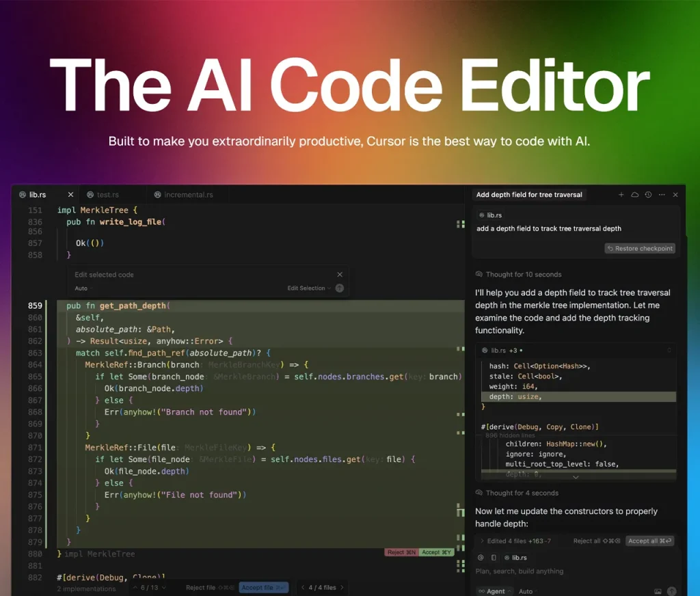This screenshot has height=596, width=700.
Task: Click the Restore checkpoint button
Action: tap(640, 248)
